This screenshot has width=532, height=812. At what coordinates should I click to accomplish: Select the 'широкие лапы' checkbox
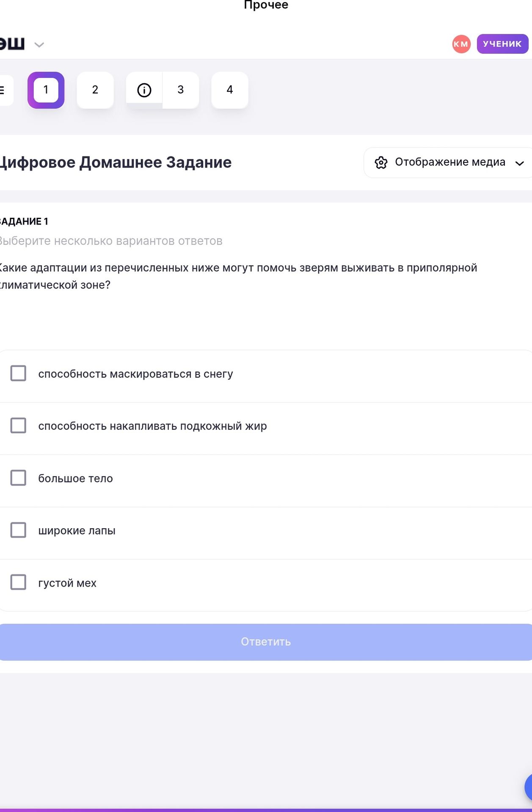click(18, 530)
